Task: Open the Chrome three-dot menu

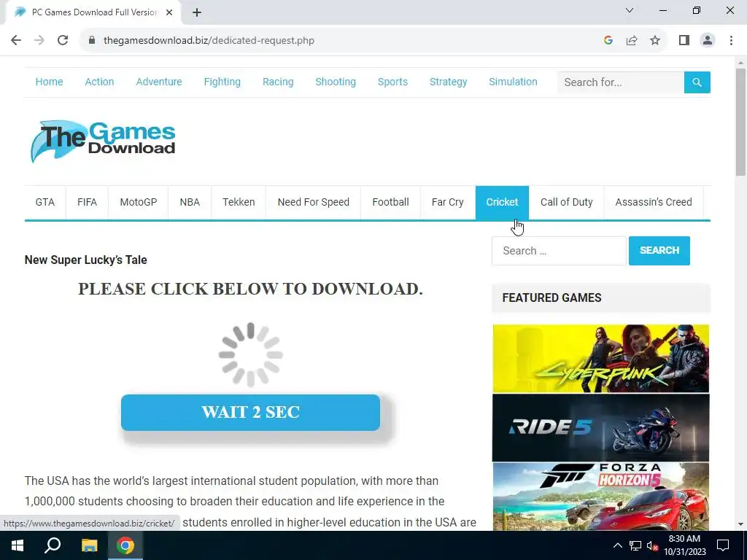Action: [x=731, y=41]
